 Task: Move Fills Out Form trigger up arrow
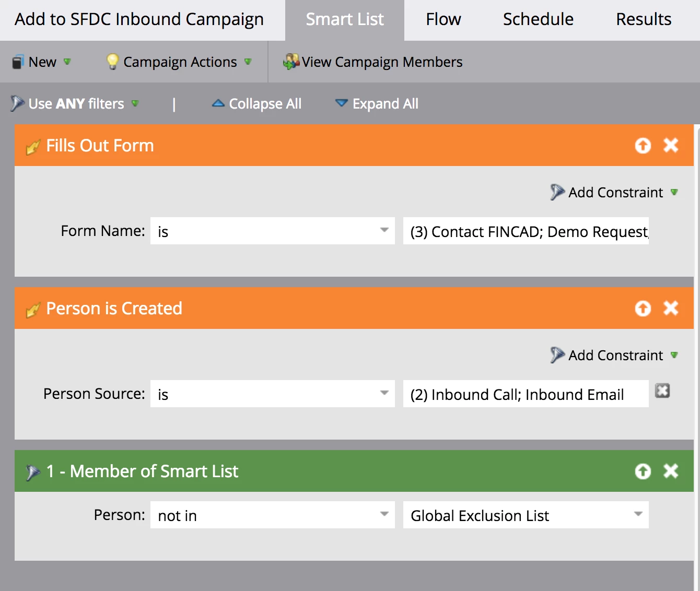[643, 146]
